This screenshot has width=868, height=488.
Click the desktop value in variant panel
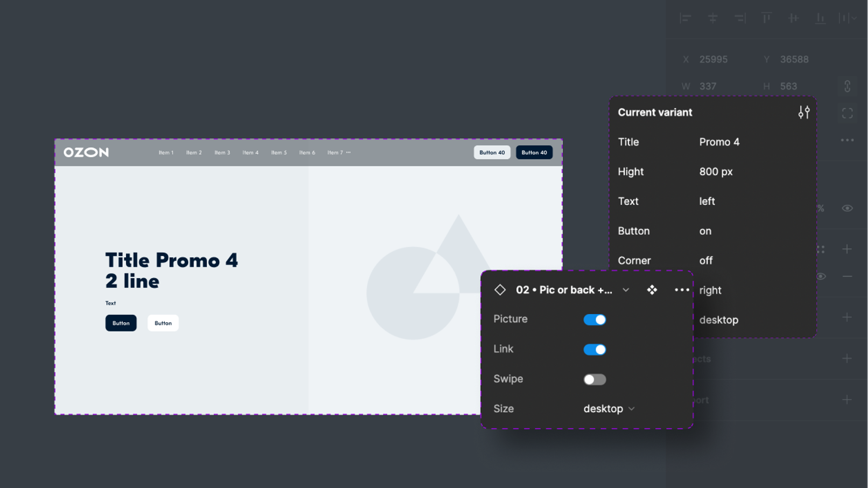(719, 320)
